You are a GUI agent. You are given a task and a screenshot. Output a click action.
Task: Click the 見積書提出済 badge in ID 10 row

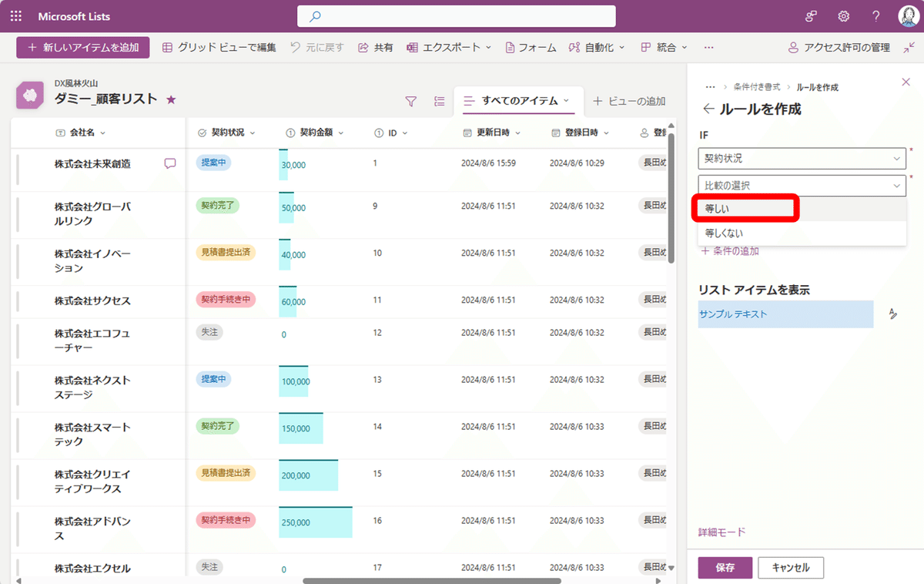(226, 253)
